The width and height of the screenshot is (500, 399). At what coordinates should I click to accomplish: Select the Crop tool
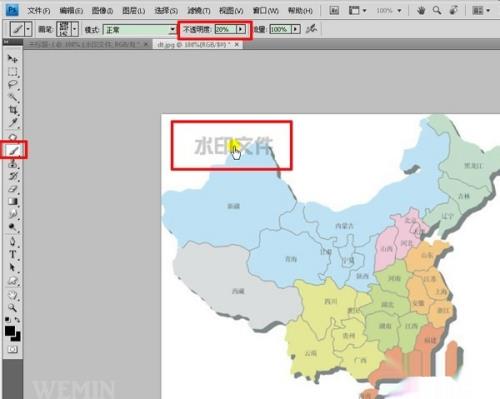click(x=13, y=110)
